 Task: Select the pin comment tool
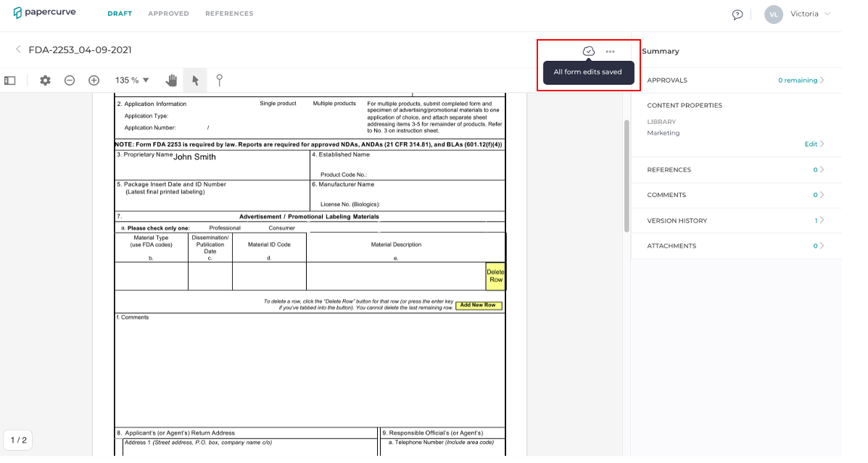219,80
